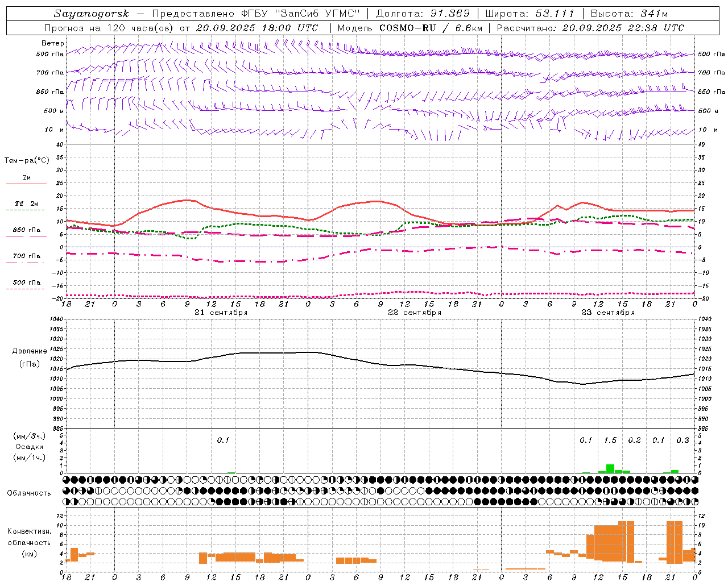
Task: Click the Ветер panel label
Action: click(x=53, y=43)
